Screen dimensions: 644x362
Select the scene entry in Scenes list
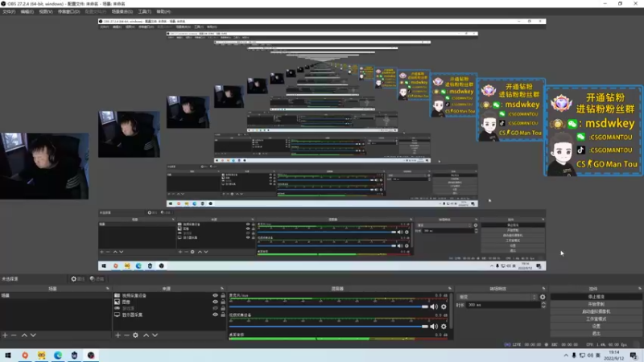56,295
